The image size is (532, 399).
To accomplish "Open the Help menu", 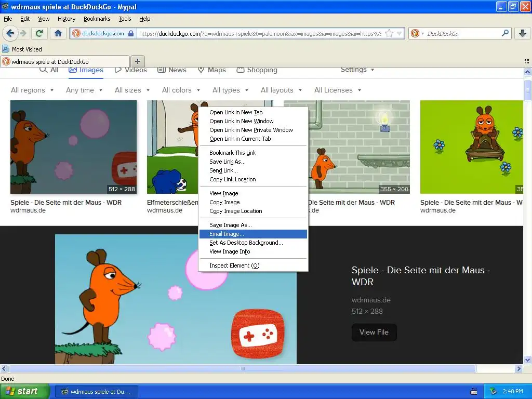I will point(144,19).
